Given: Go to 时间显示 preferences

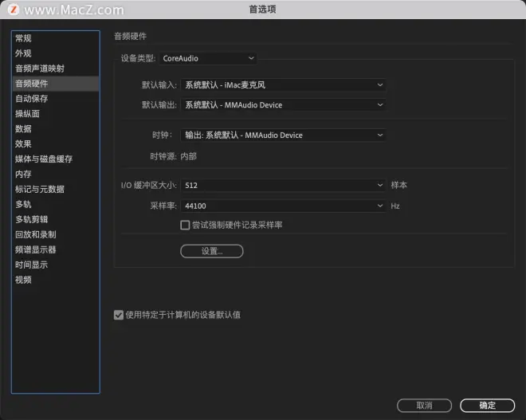Looking at the screenshot, I should (55, 265).
